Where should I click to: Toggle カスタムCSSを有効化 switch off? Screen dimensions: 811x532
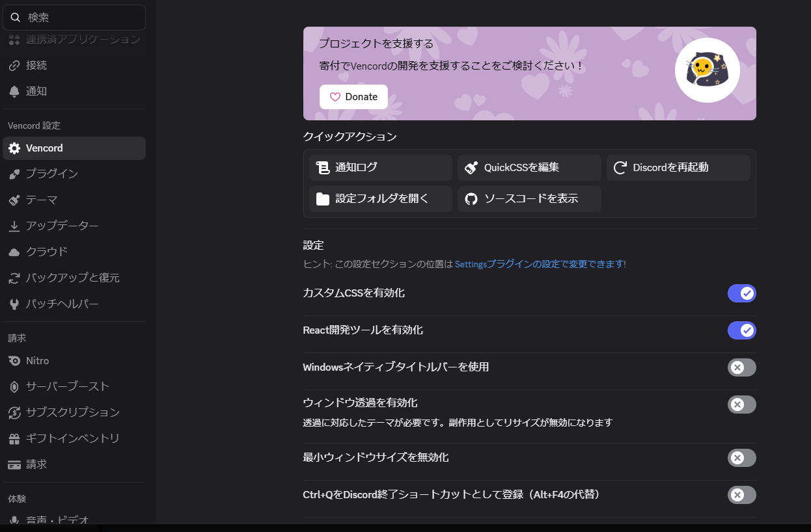tap(742, 293)
